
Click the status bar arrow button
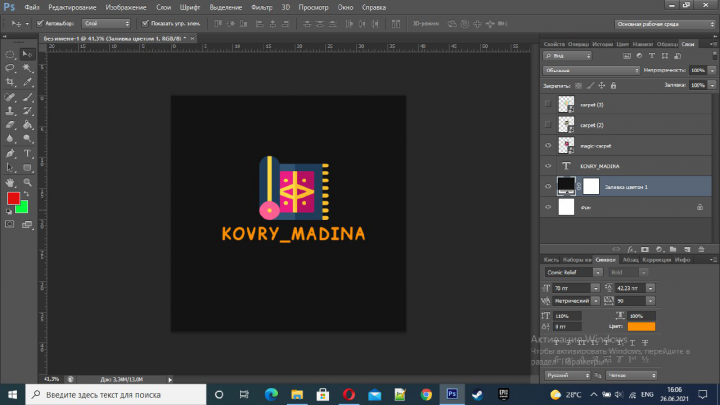pos(170,380)
